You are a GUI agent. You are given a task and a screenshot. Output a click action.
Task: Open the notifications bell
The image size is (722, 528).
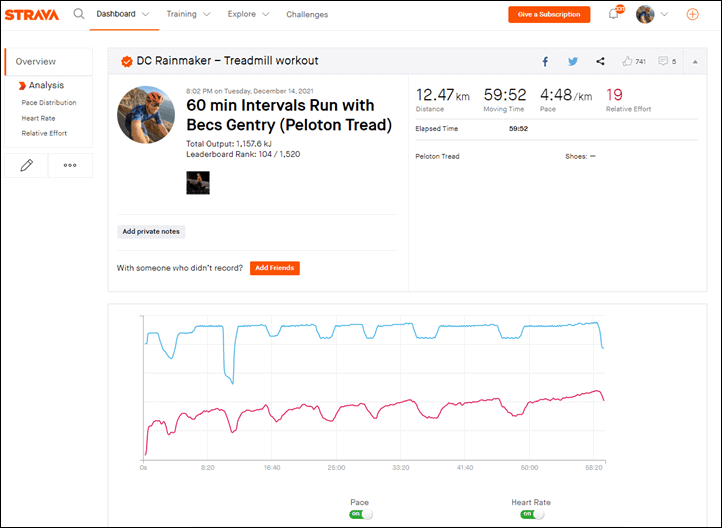click(613, 14)
